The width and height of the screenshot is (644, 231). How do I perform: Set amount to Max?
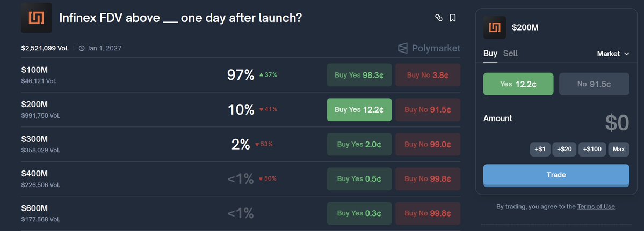pyautogui.click(x=619, y=149)
